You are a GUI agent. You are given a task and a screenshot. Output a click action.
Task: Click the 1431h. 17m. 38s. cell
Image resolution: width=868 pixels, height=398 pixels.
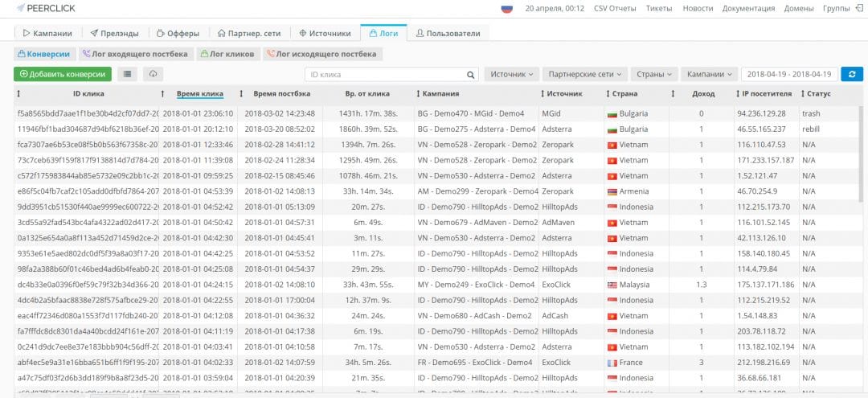coord(368,113)
